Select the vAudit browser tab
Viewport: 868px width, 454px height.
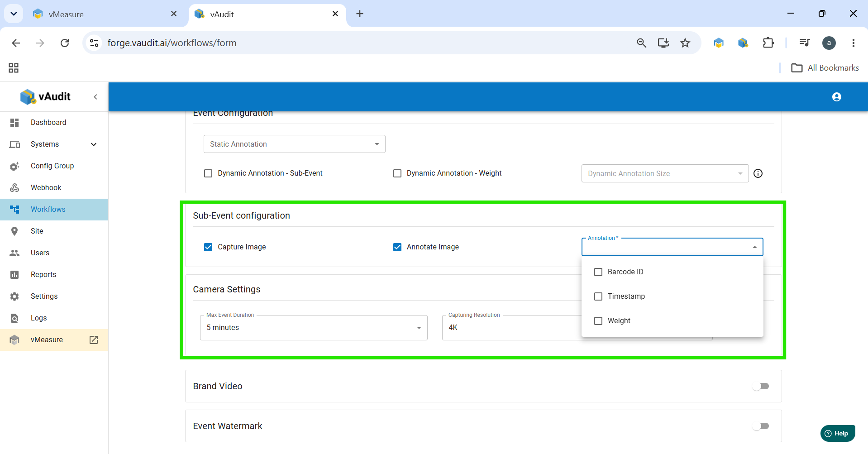pyautogui.click(x=267, y=14)
